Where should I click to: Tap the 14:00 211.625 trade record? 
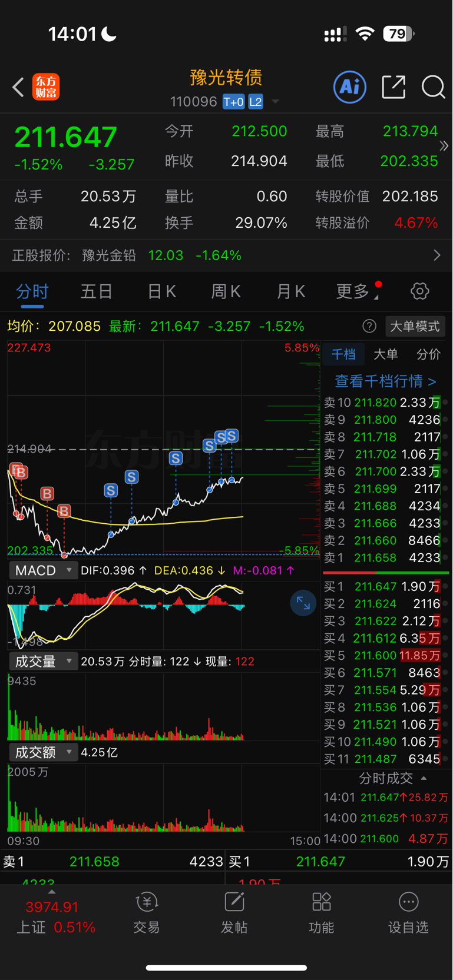(x=386, y=818)
